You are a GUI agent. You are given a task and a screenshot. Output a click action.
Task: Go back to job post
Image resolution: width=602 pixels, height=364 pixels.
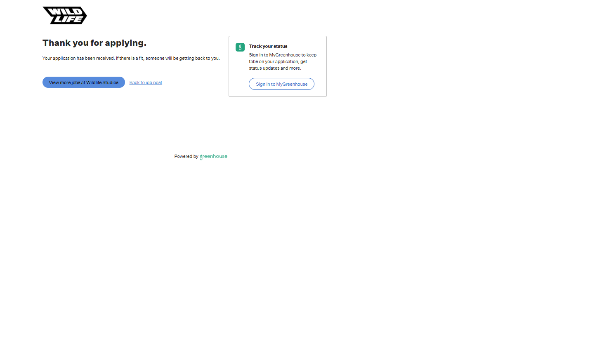(x=146, y=83)
